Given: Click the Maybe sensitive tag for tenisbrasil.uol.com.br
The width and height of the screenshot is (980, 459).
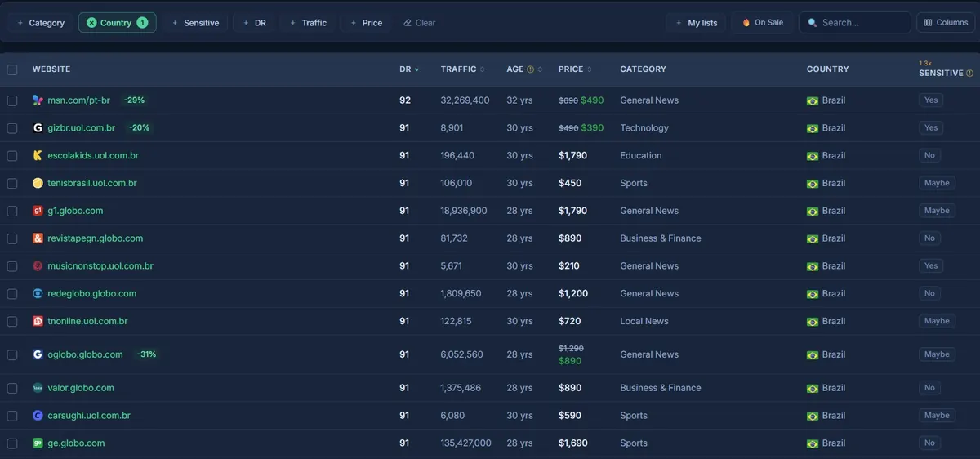Looking at the screenshot, I should (x=937, y=184).
